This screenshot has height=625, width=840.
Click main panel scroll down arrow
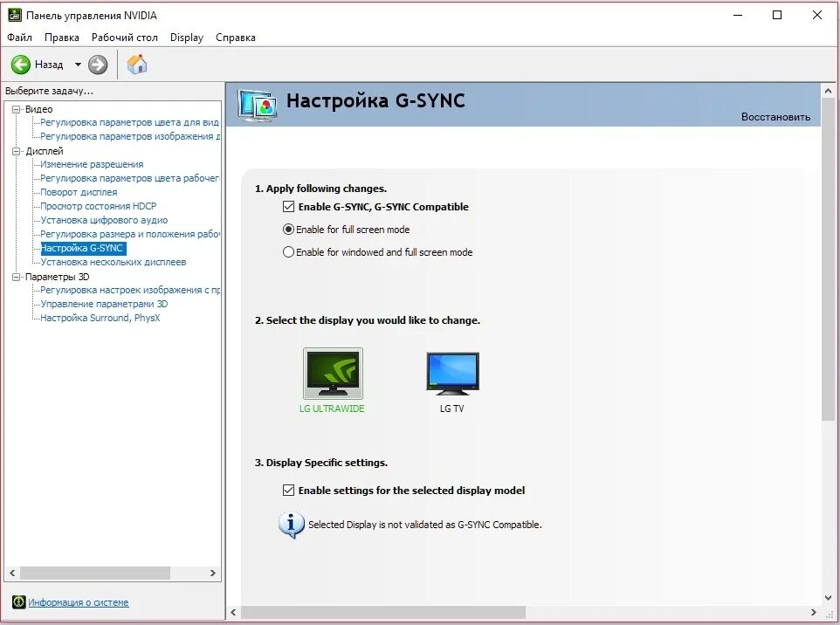[x=828, y=598]
